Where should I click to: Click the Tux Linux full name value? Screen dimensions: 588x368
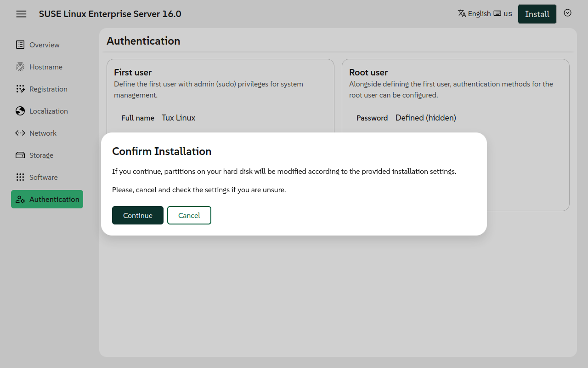pos(178,118)
